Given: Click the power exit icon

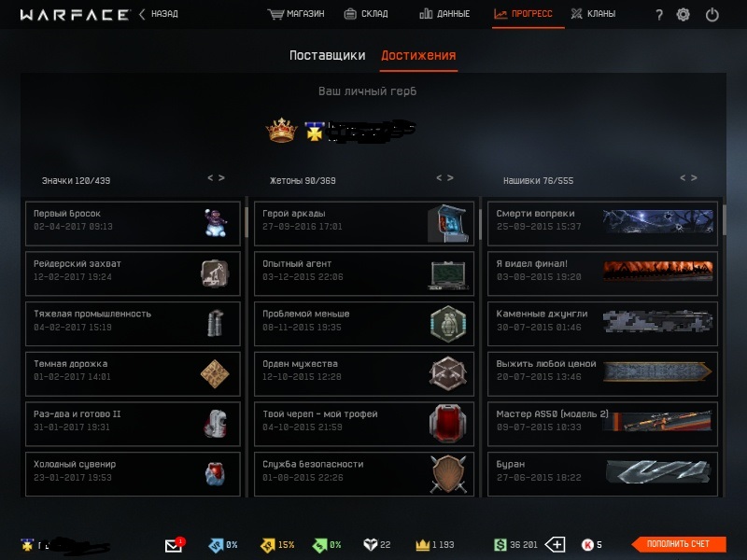Looking at the screenshot, I should [x=712, y=15].
